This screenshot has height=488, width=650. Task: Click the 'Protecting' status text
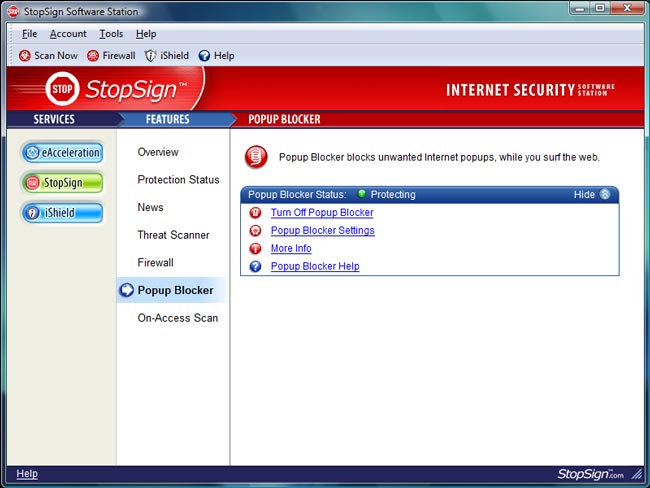(393, 194)
